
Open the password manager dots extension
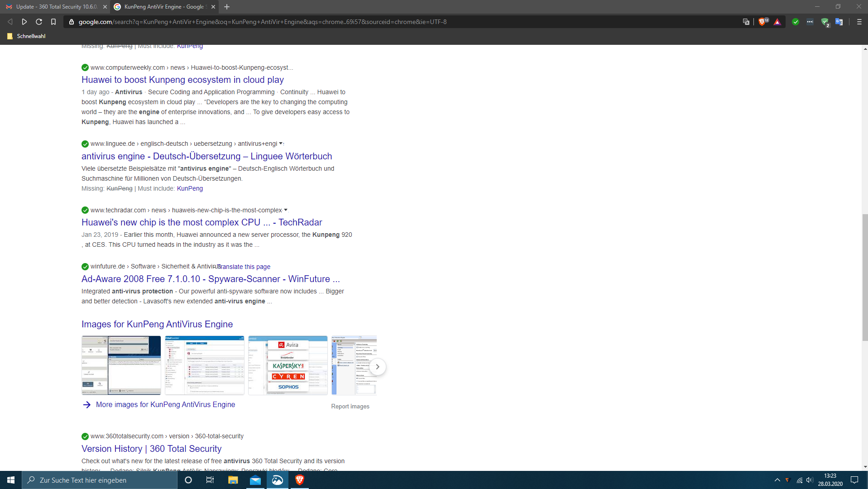click(x=810, y=22)
